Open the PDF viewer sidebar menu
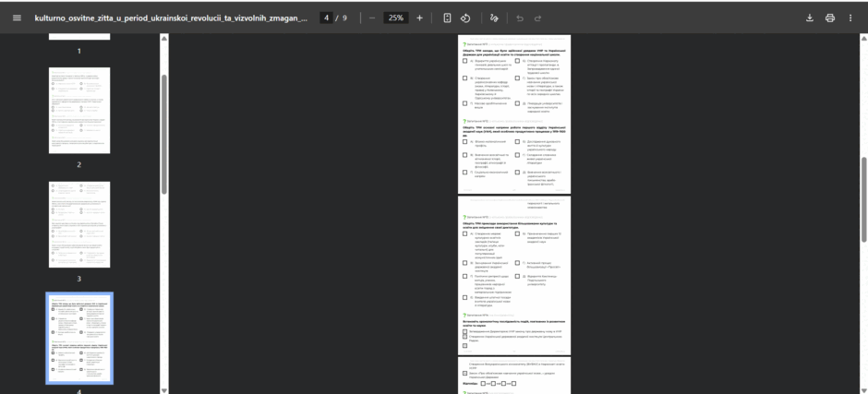This screenshot has height=394, width=868. [x=18, y=18]
